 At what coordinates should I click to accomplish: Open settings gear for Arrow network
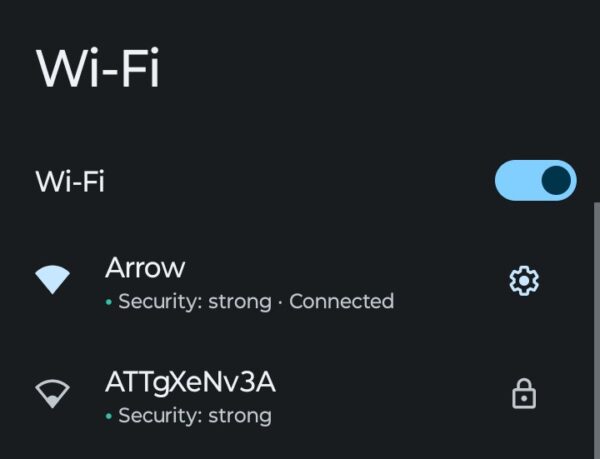(524, 282)
